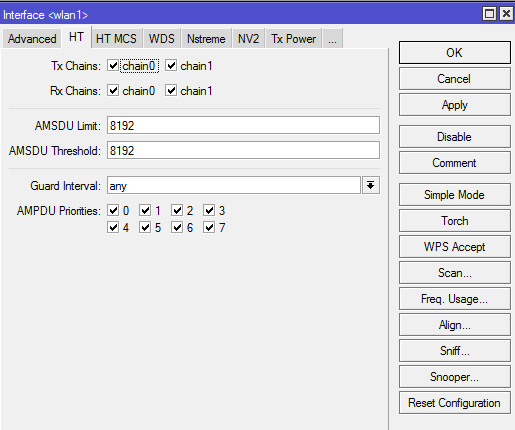Maximize the Interface wlan1 window
Viewport: 515px width, 430px height.
point(489,14)
